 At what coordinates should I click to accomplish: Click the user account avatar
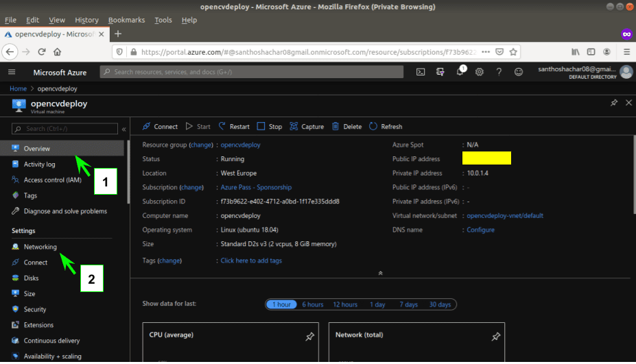pyautogui.click(x=626, y=72)
